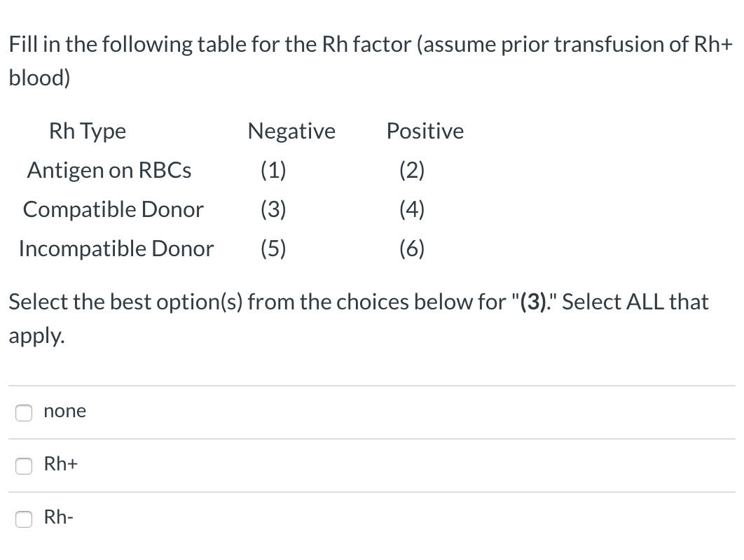
Task: Enable the Rh- answer option
Action: (x=23, y=519)
